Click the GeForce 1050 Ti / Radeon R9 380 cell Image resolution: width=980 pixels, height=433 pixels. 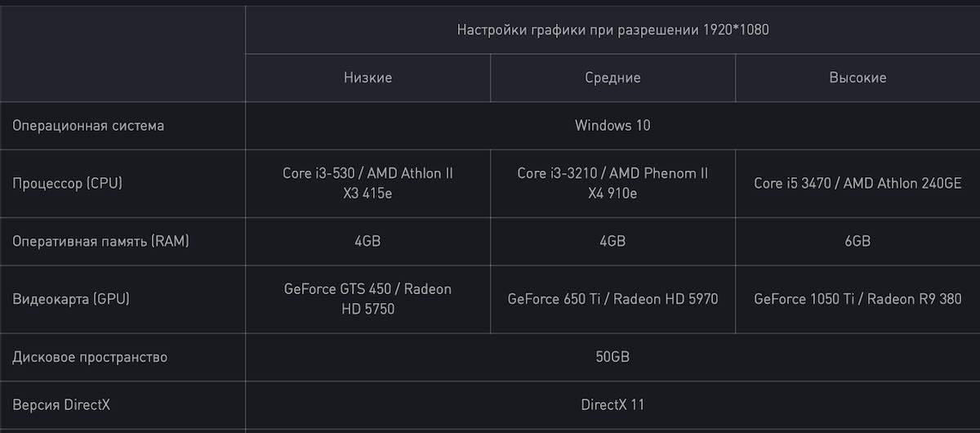coord(857,299)
